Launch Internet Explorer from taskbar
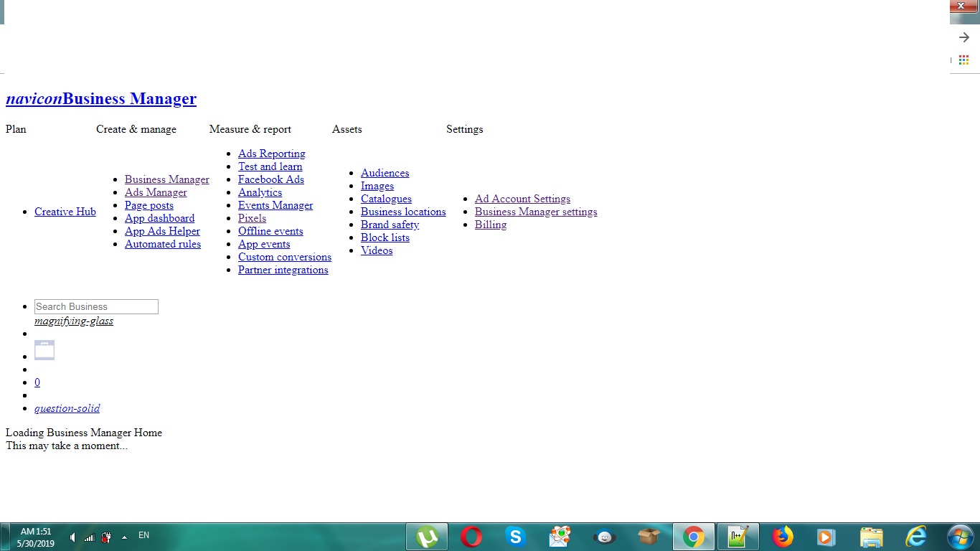The image size is (980, 551). [915, 537]
